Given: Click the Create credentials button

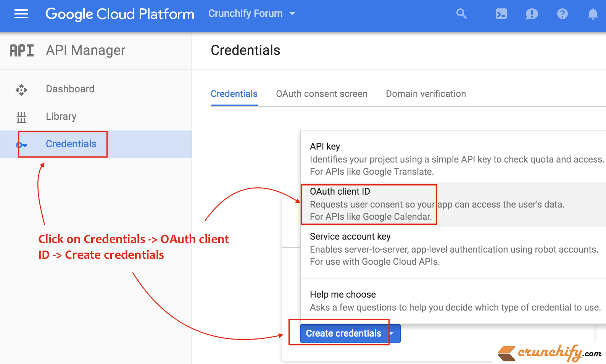Looking at the screenshot, I should coord(343,333).
